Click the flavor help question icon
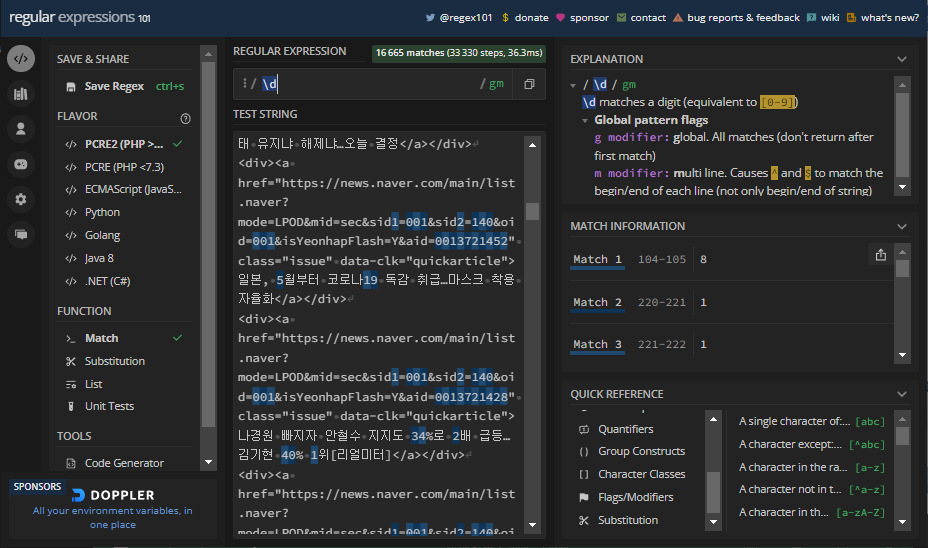The width and height of the screenshot is (928, 548). pyautogui.click(x=185, y=118)
